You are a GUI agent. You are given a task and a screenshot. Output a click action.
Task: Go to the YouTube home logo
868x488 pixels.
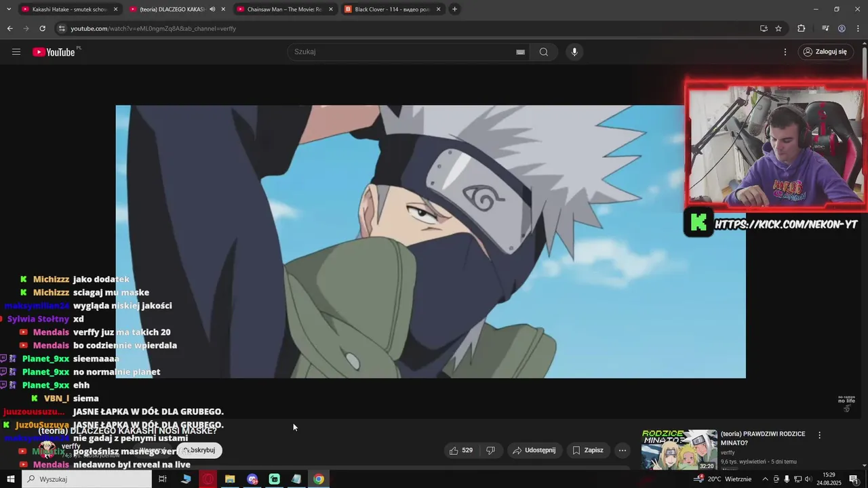pyautogui.click(x=54, y=52)
